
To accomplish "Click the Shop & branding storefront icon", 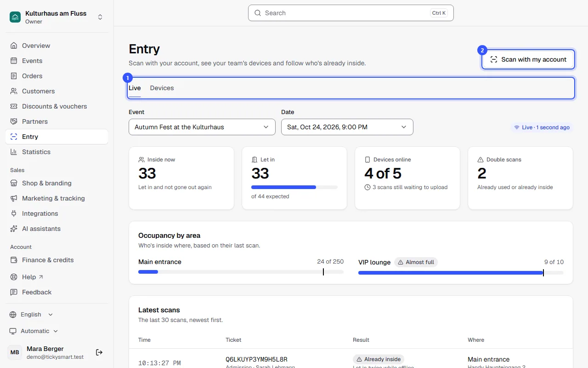I will click(x=14, y=183).
